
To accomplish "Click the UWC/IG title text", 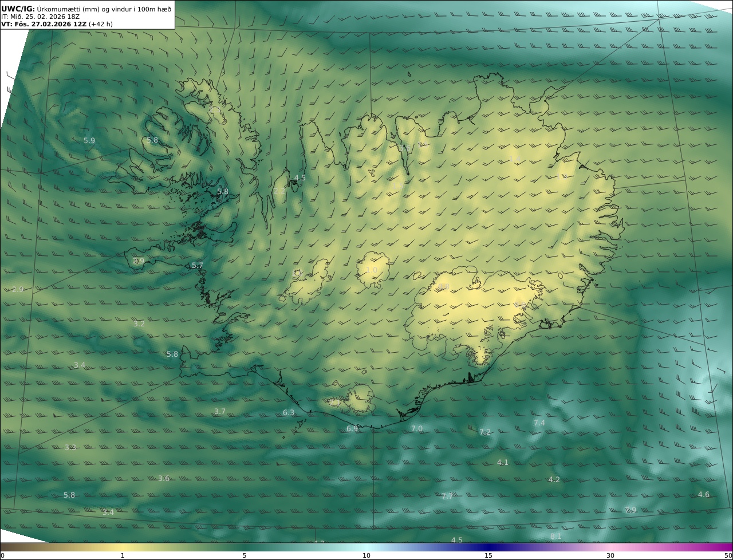I will (x=18, y=9).
